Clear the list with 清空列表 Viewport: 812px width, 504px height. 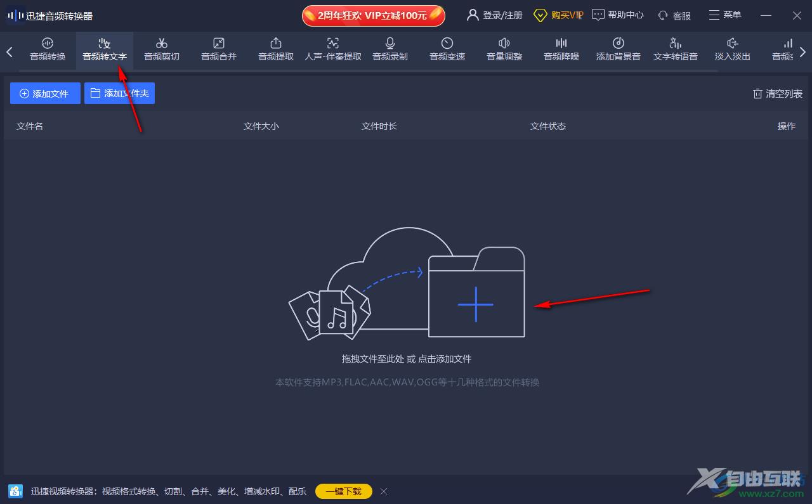(x=777, y=94)
